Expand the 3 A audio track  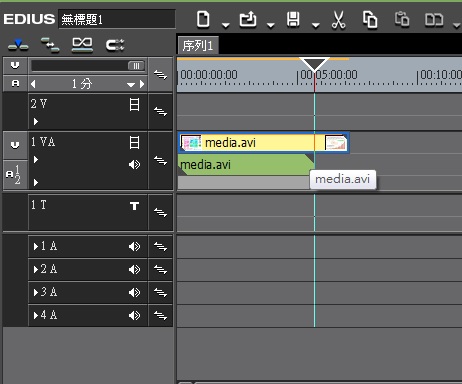(x=36, y=292)
